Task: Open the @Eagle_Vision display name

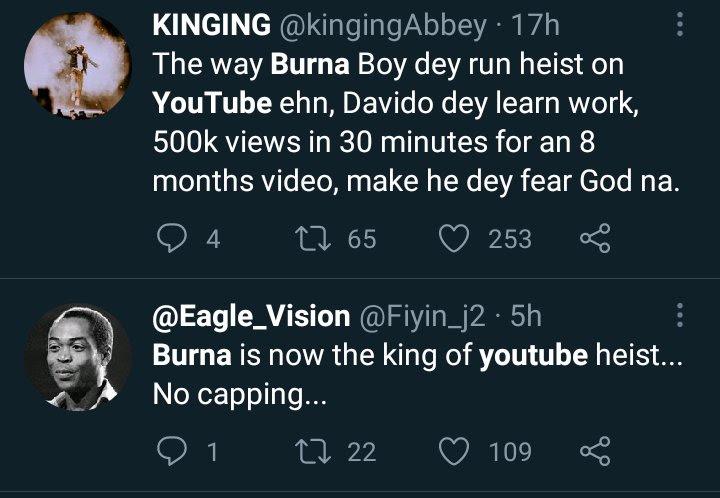Action: tap(250, 318)
